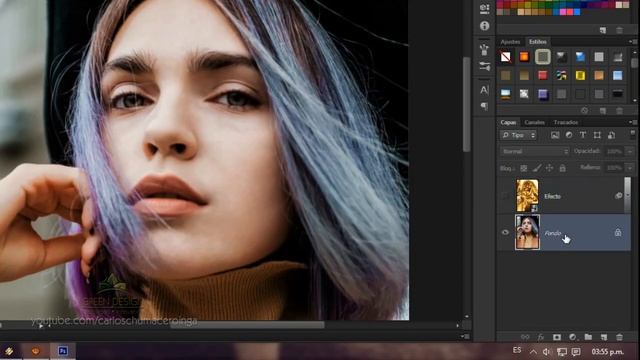Open the Paragraph panel icon
The width and height of the screenshot is (640, 360).
coord(484,106)
